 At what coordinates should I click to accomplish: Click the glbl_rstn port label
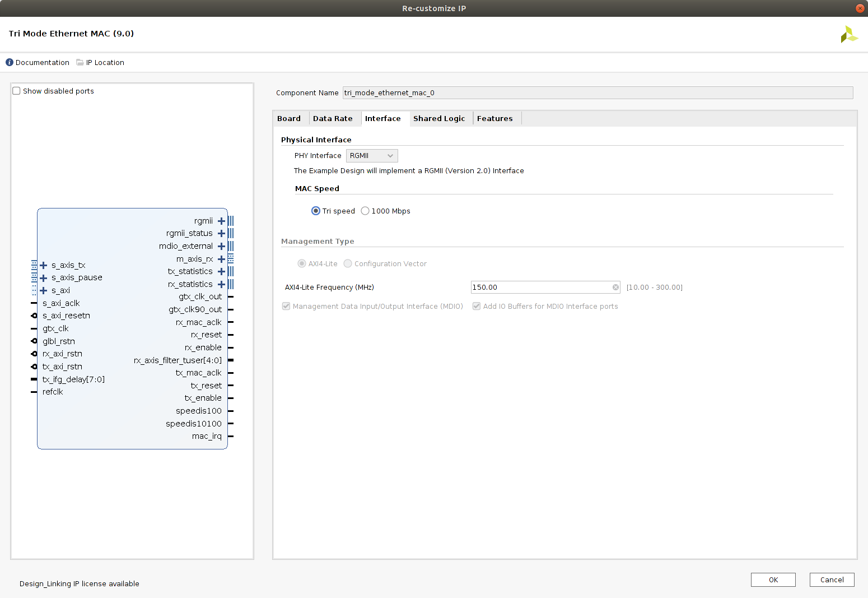click(x=59, y=342)
